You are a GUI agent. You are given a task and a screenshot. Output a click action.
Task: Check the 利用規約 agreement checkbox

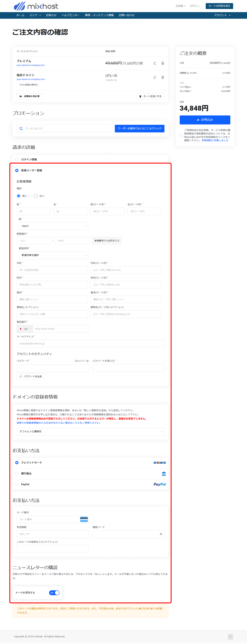(x=181, y=135)
